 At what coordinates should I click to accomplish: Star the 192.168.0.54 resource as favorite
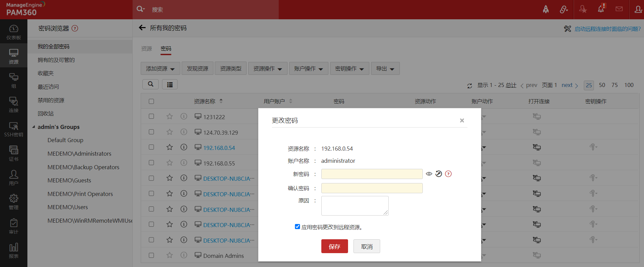pos(169,147)
